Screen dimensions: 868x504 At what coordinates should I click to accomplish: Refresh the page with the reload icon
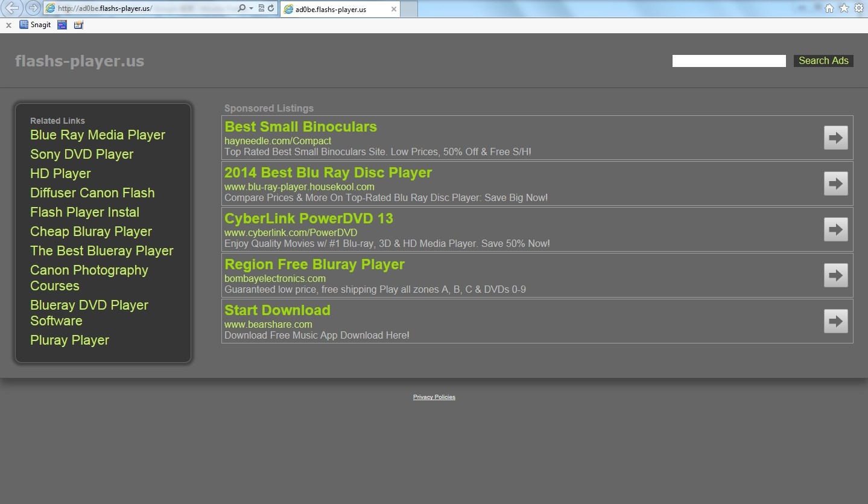tap(271, 8)
